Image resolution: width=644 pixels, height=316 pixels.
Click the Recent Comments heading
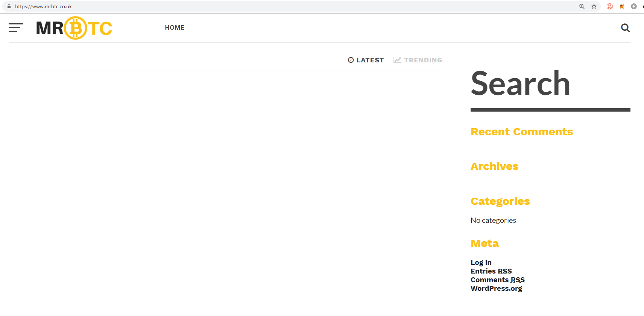(x=522, y=132)
